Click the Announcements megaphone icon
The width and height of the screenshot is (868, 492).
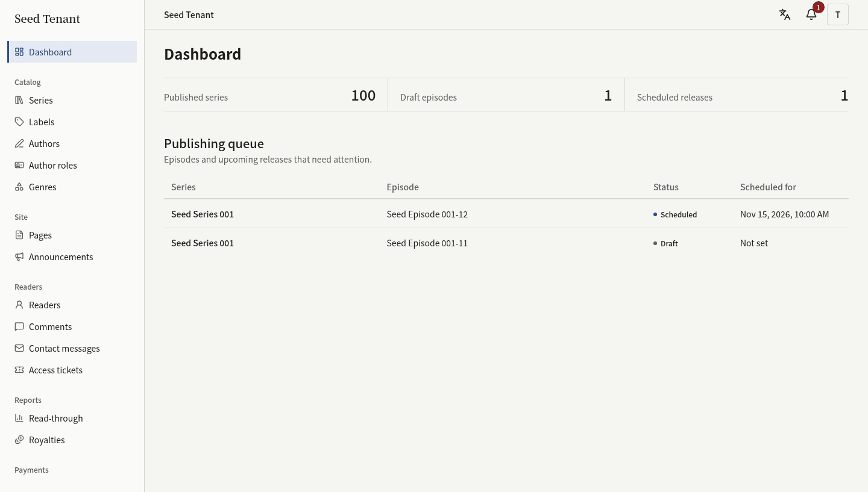pos(19,257)
